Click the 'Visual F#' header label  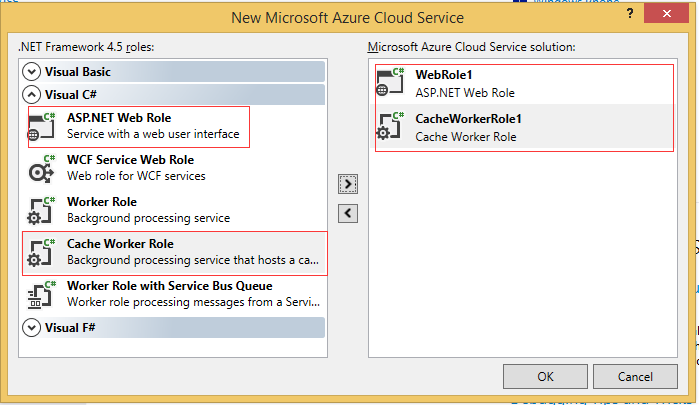(70, 328)
